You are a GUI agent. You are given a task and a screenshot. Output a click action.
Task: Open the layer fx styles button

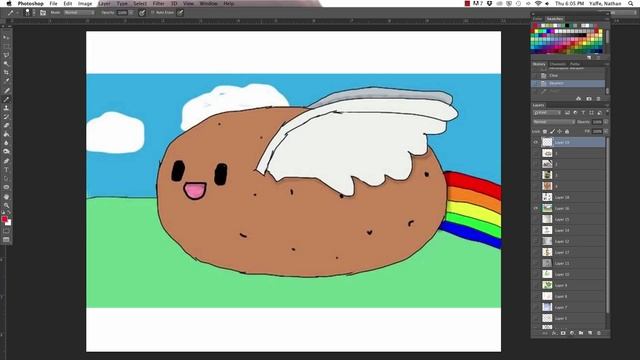(554, 333)
